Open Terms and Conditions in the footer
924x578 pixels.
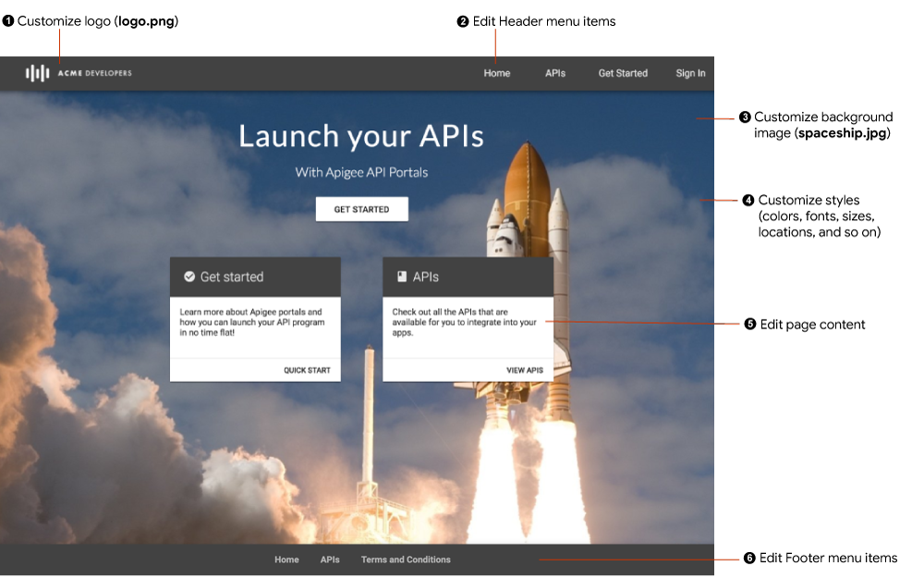(x=406, y=560)
